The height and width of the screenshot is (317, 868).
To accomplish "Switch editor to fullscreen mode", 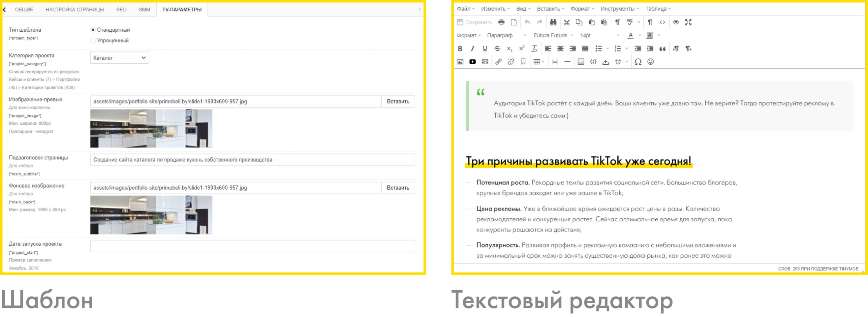I will point(688,22).
